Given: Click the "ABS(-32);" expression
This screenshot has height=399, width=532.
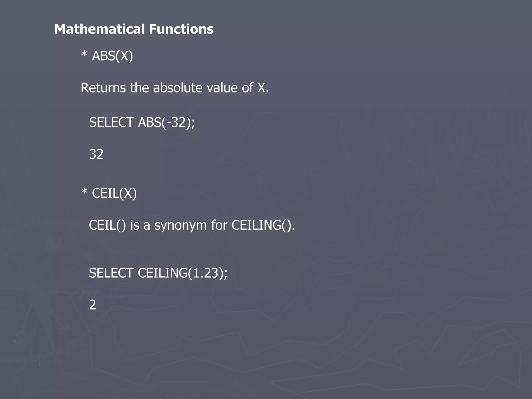Looking at the screenshot, I should pyautogui.click(x=166, y=122).
